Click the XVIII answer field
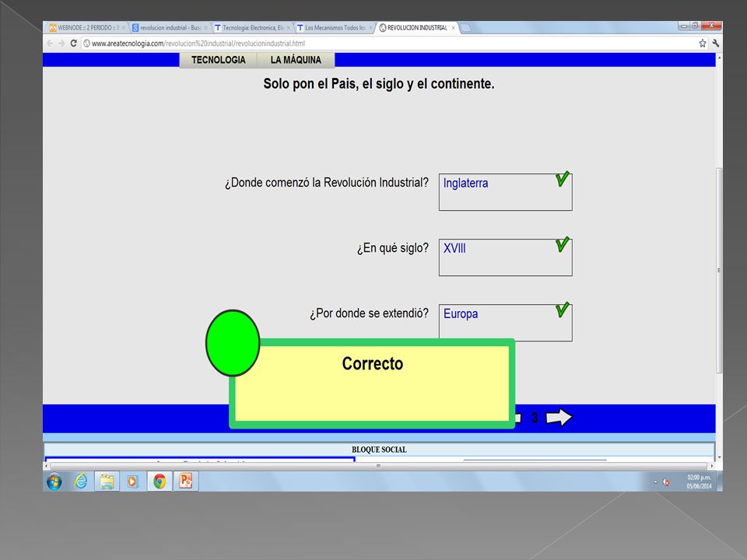 (x=506, y=257)
